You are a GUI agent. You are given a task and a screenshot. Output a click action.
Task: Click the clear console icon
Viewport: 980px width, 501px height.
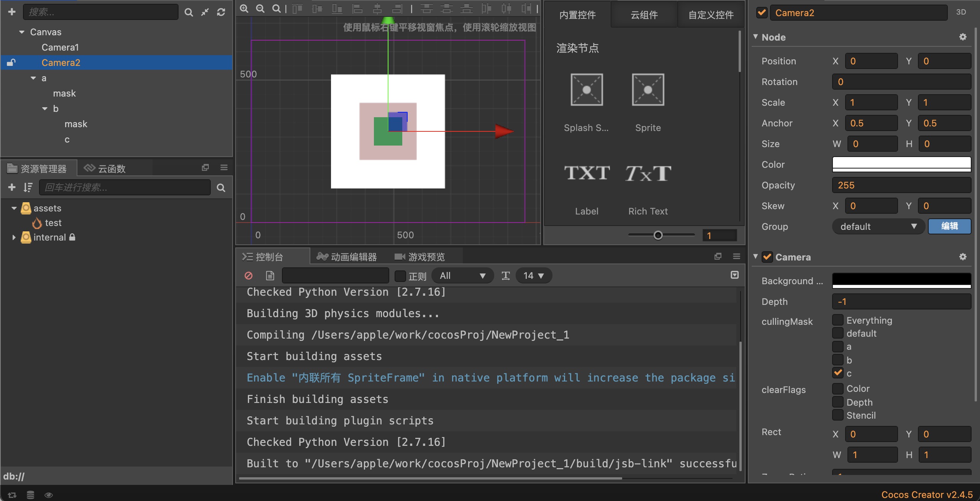pos(249,275)
